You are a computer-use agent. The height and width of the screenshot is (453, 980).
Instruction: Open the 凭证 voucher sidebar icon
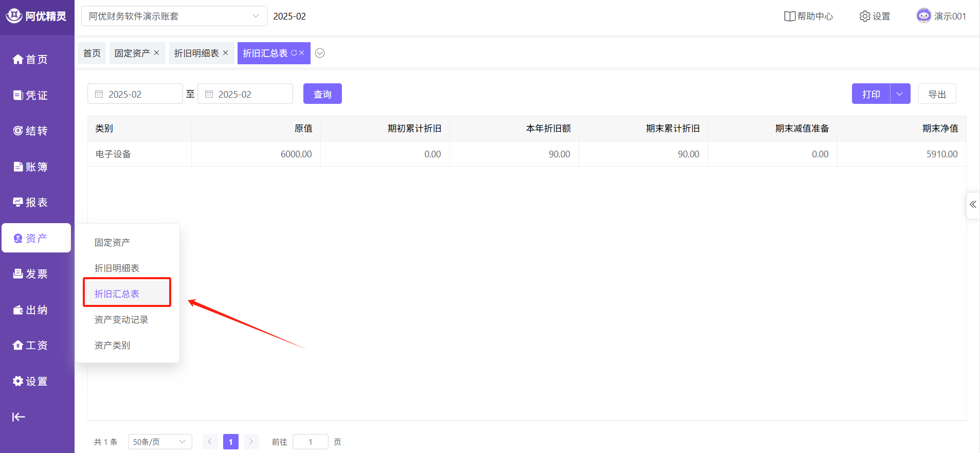pos(18,95)
